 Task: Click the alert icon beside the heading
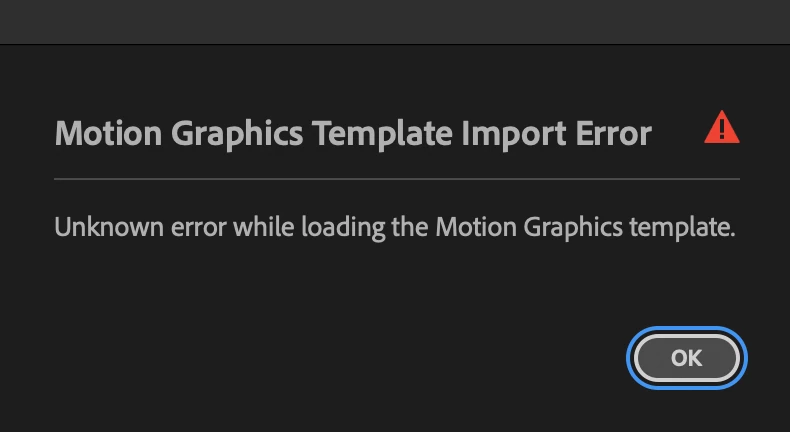coord(721,127)
